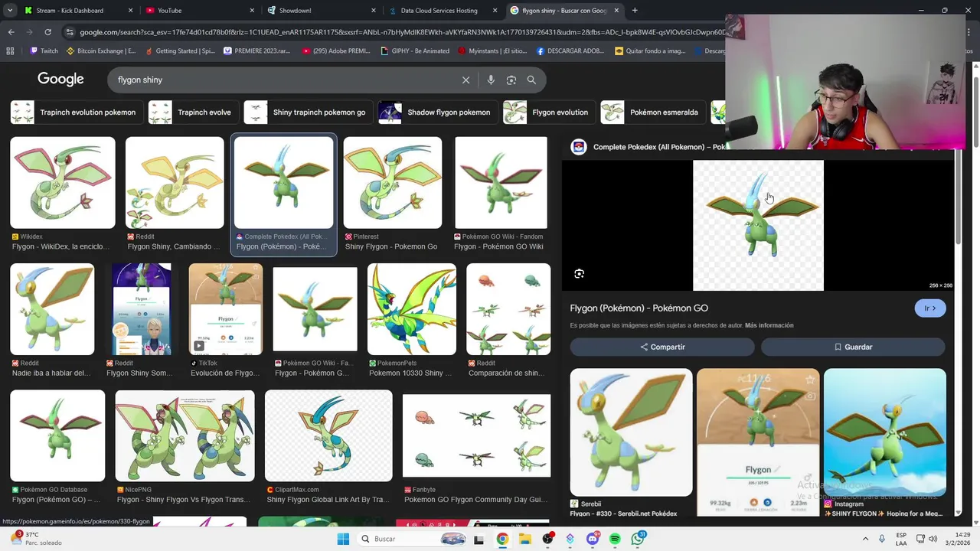Open a new browser tab with plus icon
The height and width of the screenshot is (551, 980).
[635, 11]
